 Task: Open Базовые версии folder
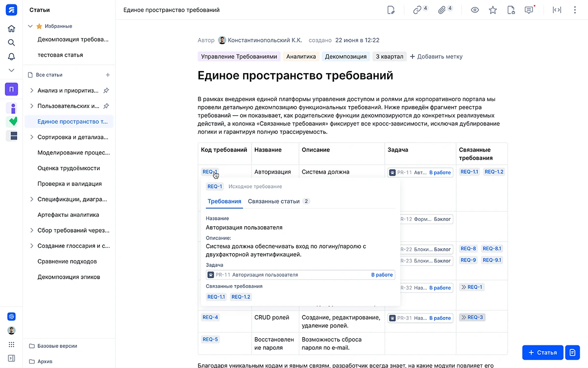pyautogui.click(x=53, y=346)
